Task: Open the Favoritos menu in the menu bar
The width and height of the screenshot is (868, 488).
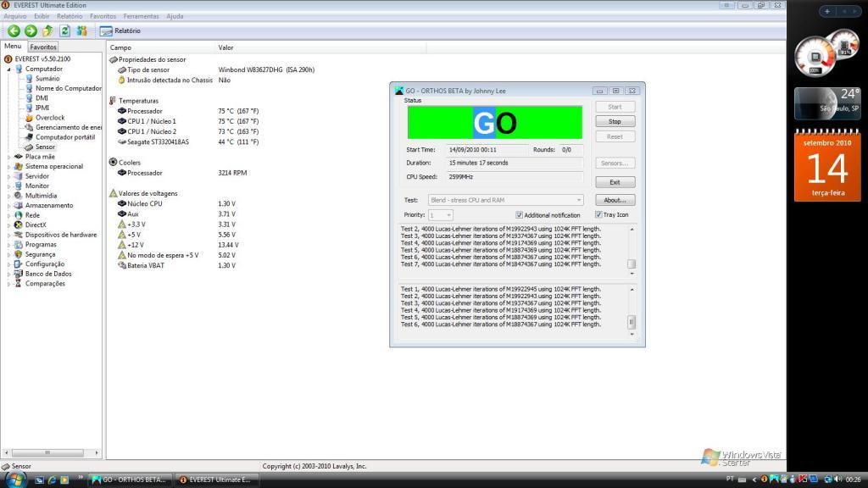Action: (103, 16)
